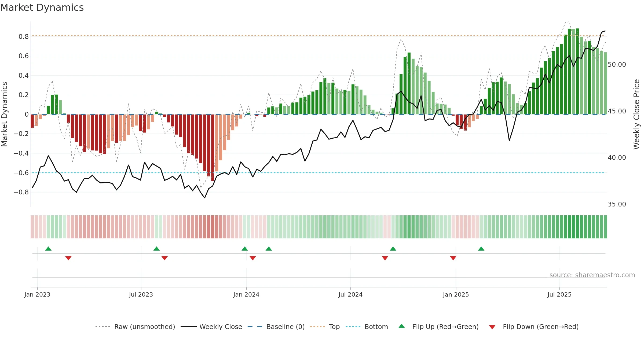The height and width of the screenshot is (362, 644).
Task: Select the green Flip Up triangle in Feb 2024
Action: point(269,249)
